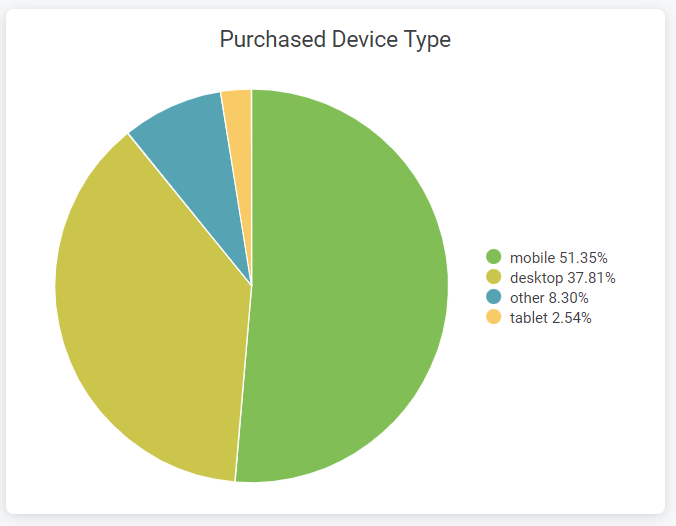Click the green mobile legend dot

click(x=494, y=257)
